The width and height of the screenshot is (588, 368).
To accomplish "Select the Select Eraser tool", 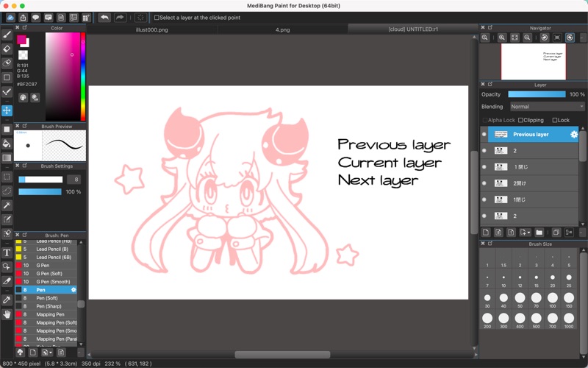I will tap(7, 233).
